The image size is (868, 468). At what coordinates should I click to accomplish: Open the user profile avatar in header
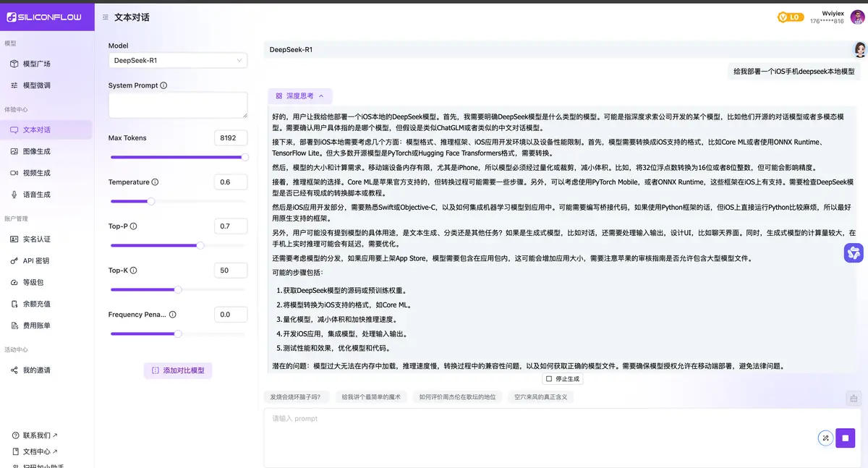[857, 17]
